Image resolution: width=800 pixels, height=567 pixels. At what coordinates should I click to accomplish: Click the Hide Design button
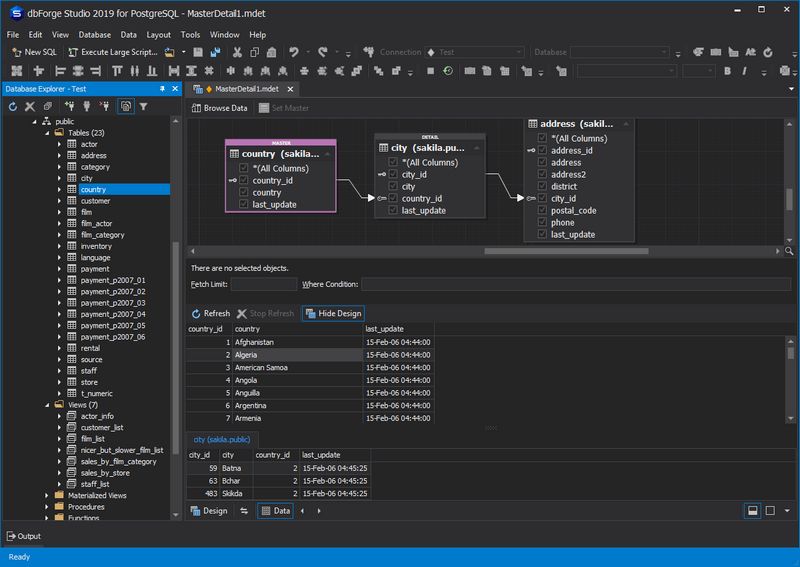click(333, 313)
